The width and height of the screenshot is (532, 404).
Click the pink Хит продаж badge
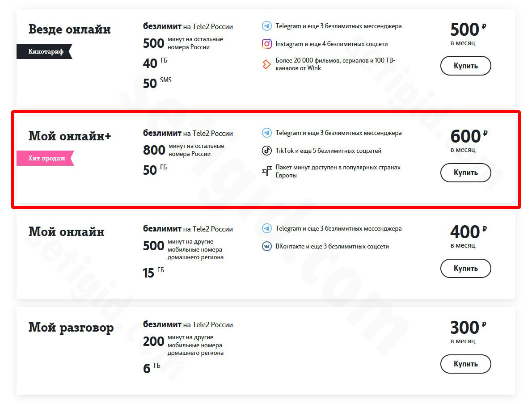tap(45, 158)
